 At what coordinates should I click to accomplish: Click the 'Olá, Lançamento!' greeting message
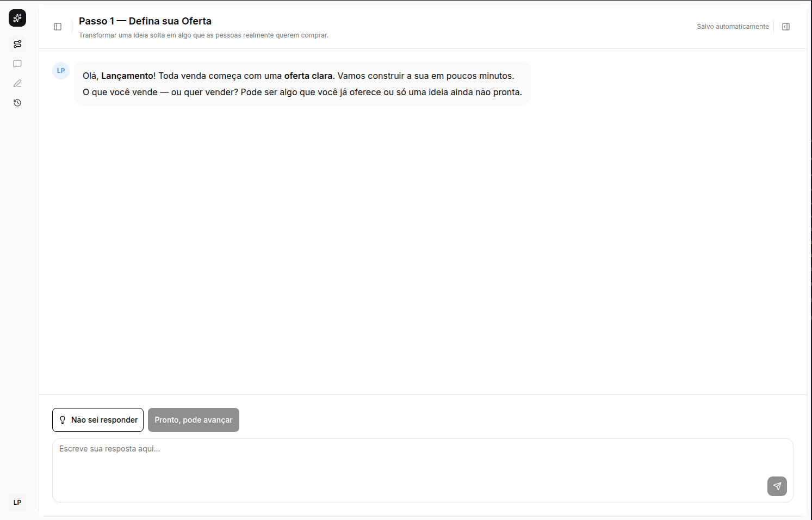(299, 76)
